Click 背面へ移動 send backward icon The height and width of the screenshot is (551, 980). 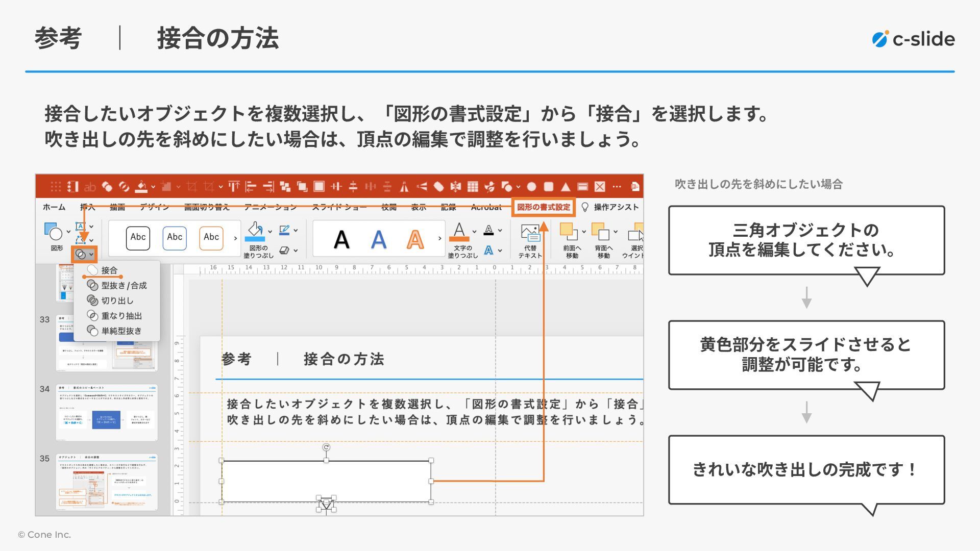[600, 232]
